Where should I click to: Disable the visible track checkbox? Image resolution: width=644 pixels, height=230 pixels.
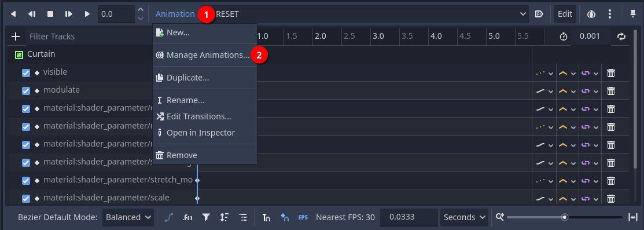[26, 73]
